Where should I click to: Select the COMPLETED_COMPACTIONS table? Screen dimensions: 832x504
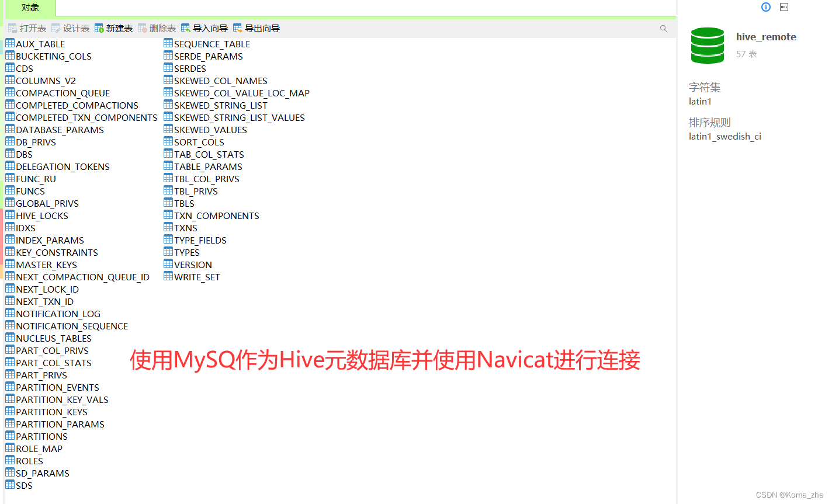(x=77, y=105)
